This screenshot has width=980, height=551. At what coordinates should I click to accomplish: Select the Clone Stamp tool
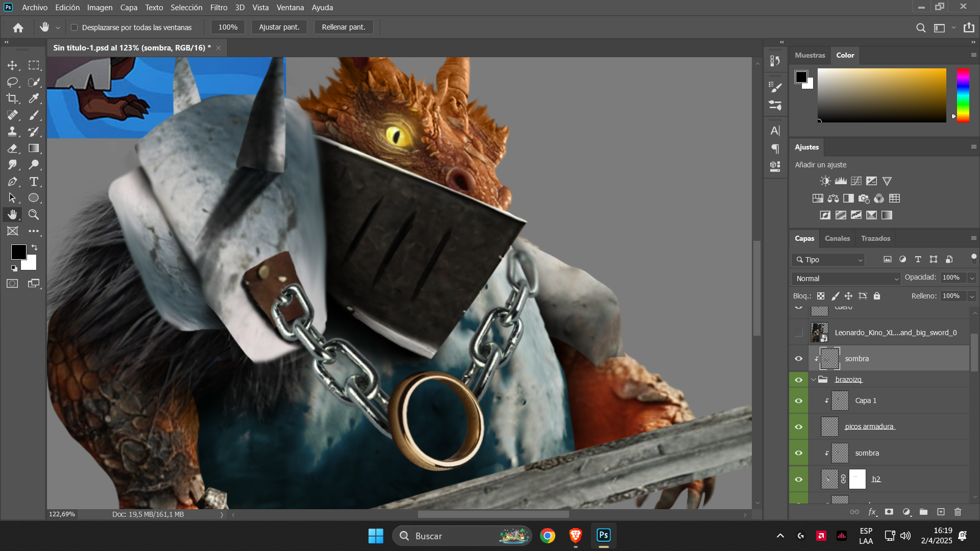coord(12,132)
